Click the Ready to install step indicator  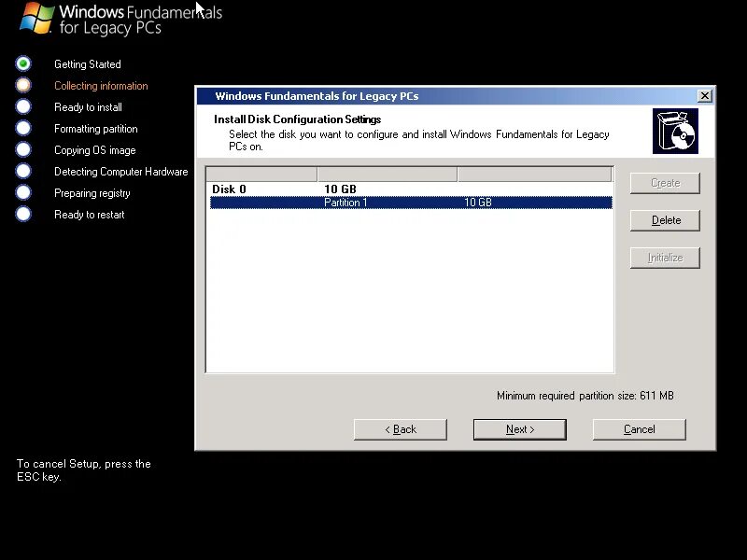22,106
